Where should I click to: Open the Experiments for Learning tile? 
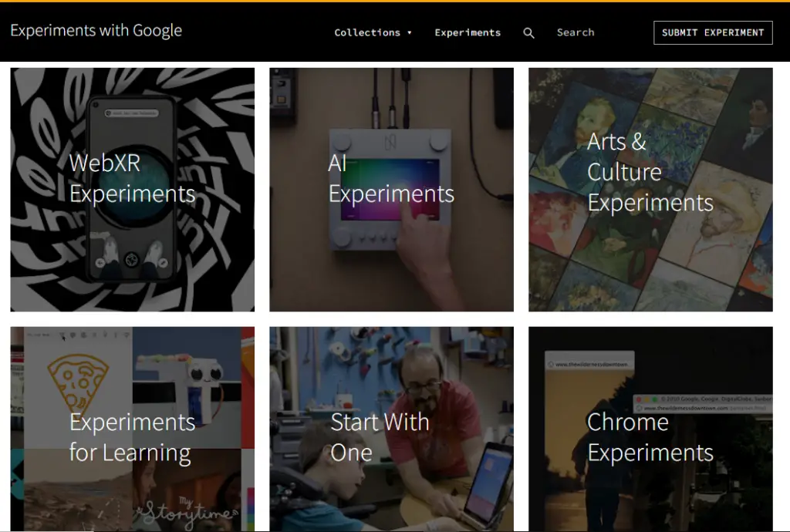click(133, 429)
